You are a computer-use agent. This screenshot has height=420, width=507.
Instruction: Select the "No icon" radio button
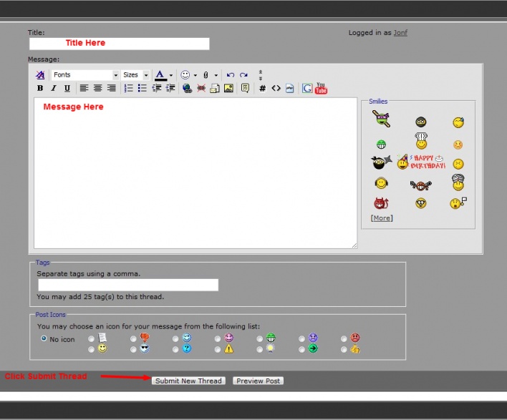tap(44, 338)
